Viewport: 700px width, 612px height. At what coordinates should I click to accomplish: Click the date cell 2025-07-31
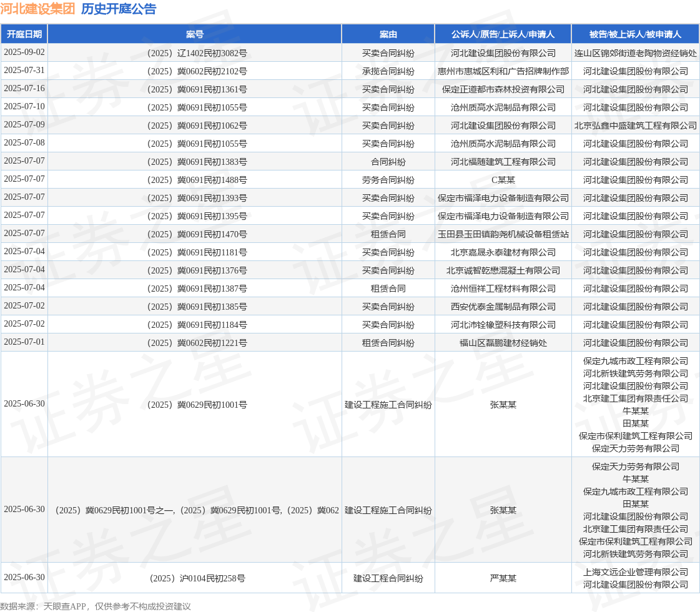coord(24,71)
